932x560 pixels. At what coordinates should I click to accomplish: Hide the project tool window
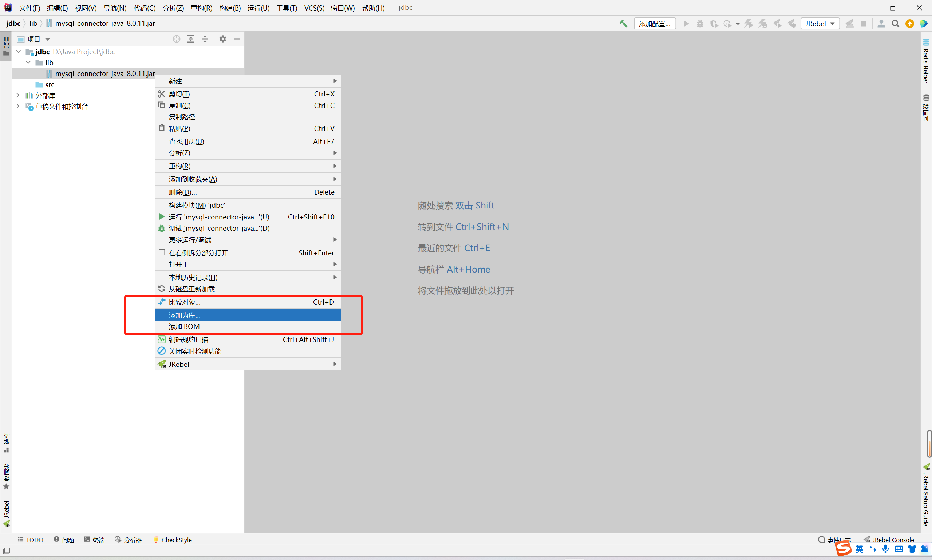coord(237,39)
